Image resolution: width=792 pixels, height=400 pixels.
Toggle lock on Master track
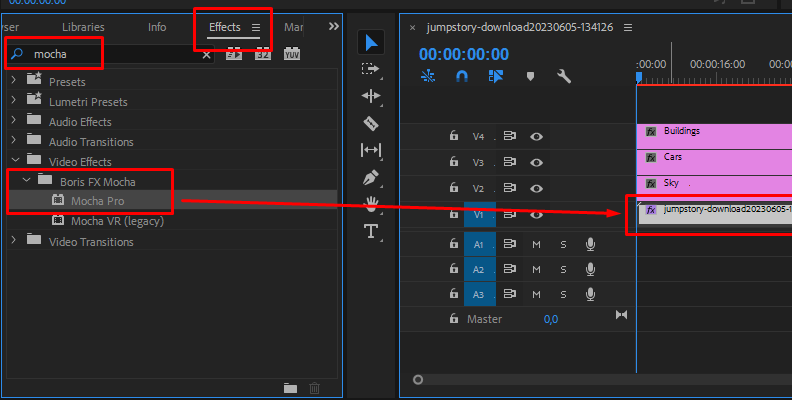[x=454, y=319]
